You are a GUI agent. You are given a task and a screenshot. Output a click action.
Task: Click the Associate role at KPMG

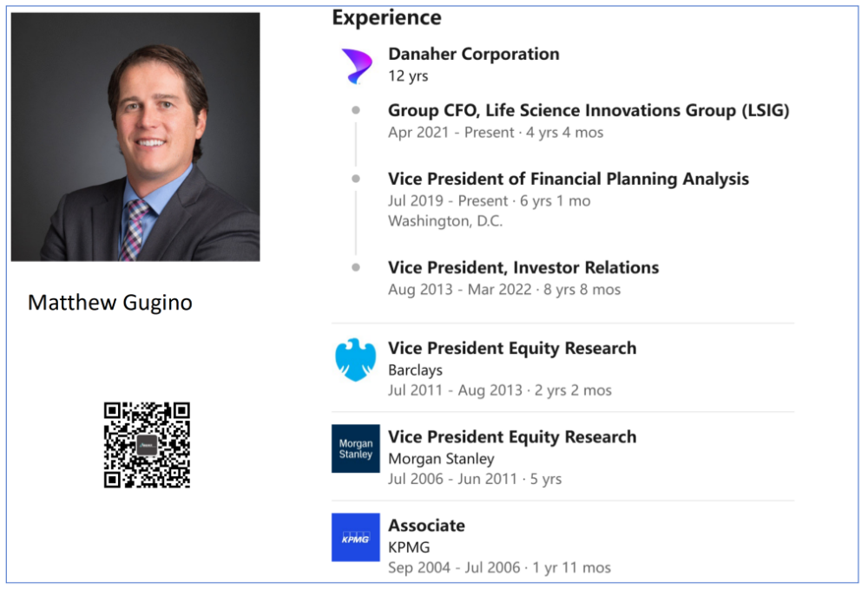tap(426, 525)
